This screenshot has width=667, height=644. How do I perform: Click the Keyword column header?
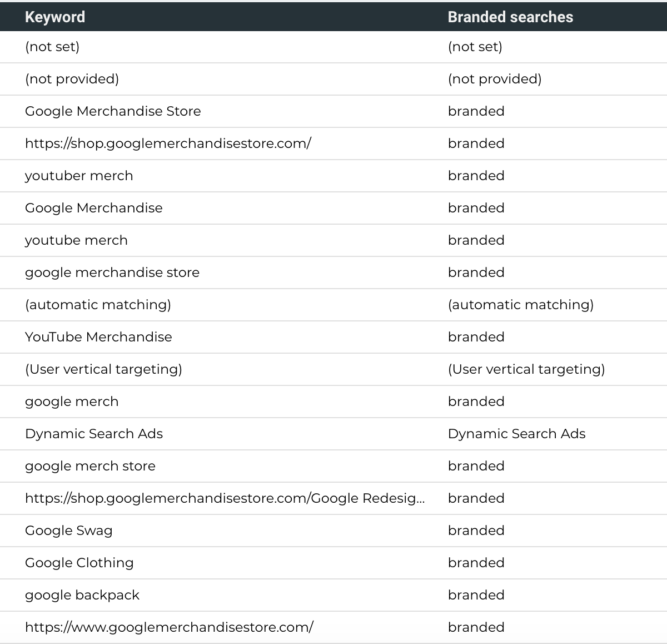[x=55, y=17]
